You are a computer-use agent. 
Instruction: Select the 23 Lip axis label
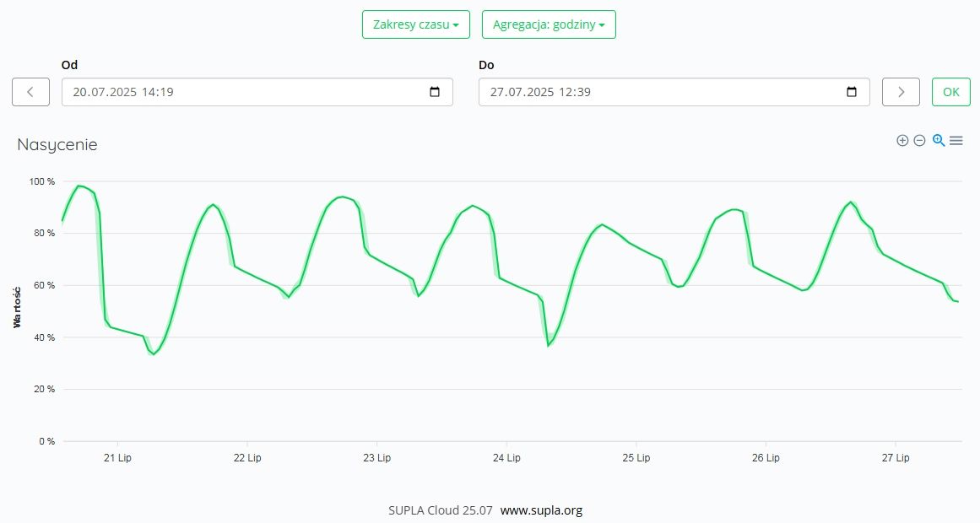point(376,457)
